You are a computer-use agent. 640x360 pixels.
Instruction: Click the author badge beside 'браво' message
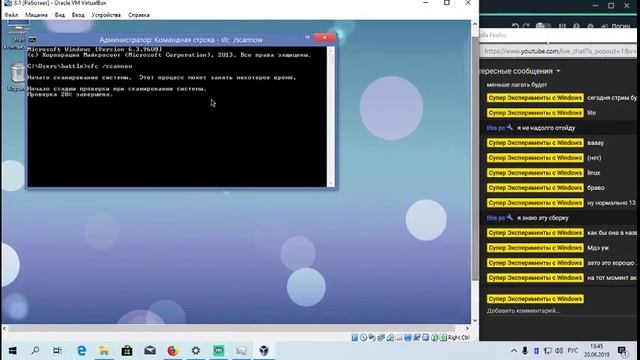pyautogui.click(x=535, y=188)
